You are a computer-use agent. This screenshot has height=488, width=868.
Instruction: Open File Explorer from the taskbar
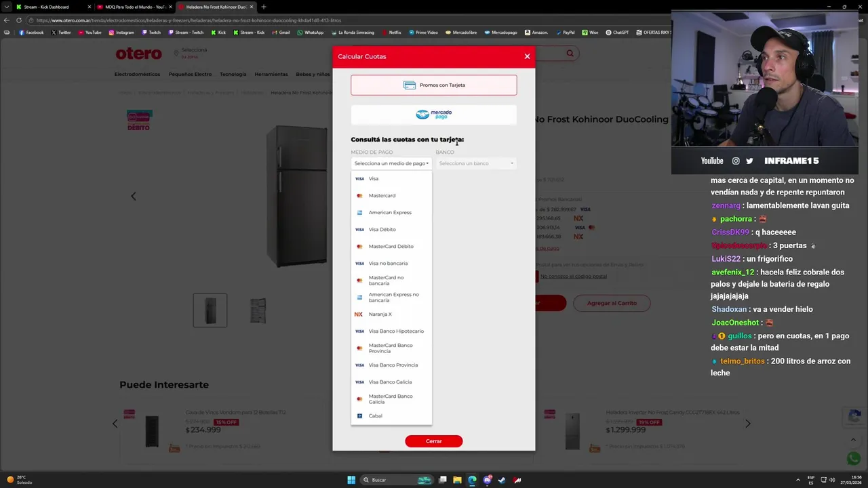(457, 480)
